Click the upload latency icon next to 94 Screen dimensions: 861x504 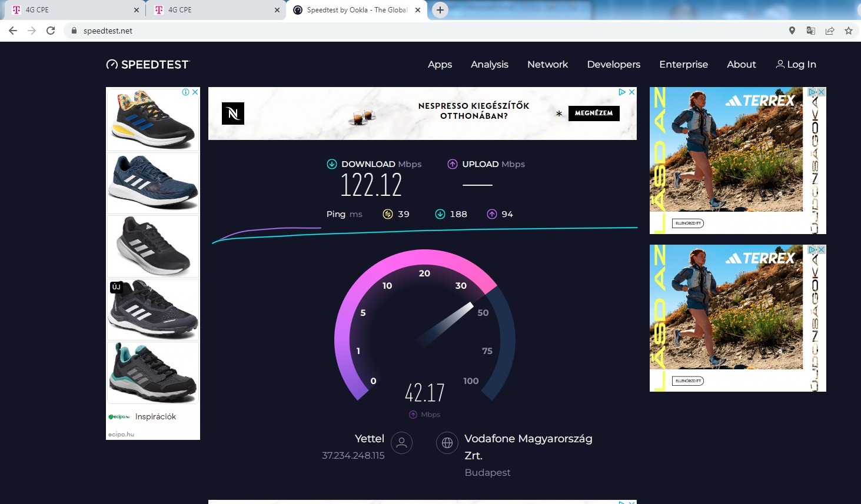click(492, 214)
